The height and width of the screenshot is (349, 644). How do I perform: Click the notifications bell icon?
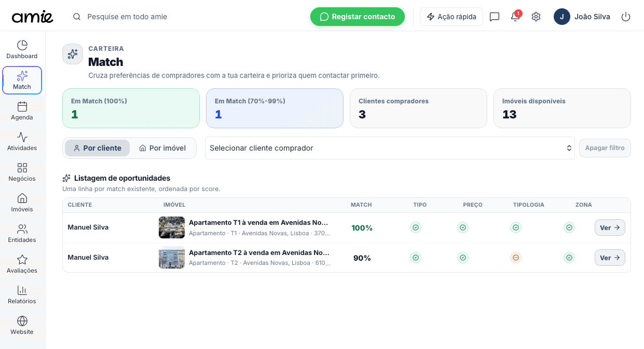pos(515,17)
